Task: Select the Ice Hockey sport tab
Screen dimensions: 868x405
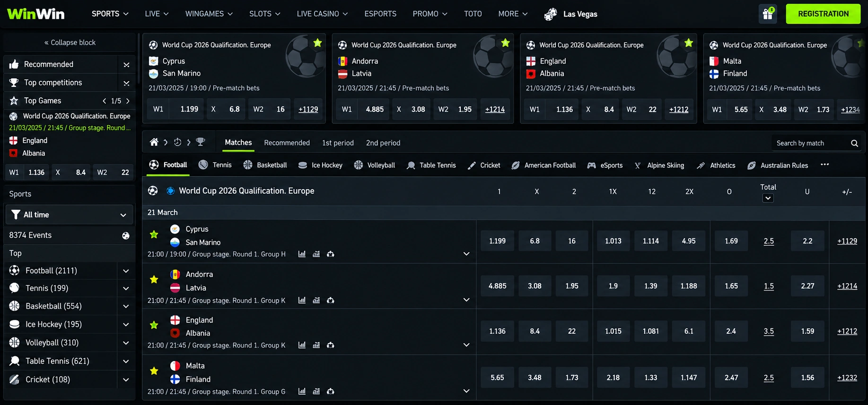Action: (x=320, y=165)
